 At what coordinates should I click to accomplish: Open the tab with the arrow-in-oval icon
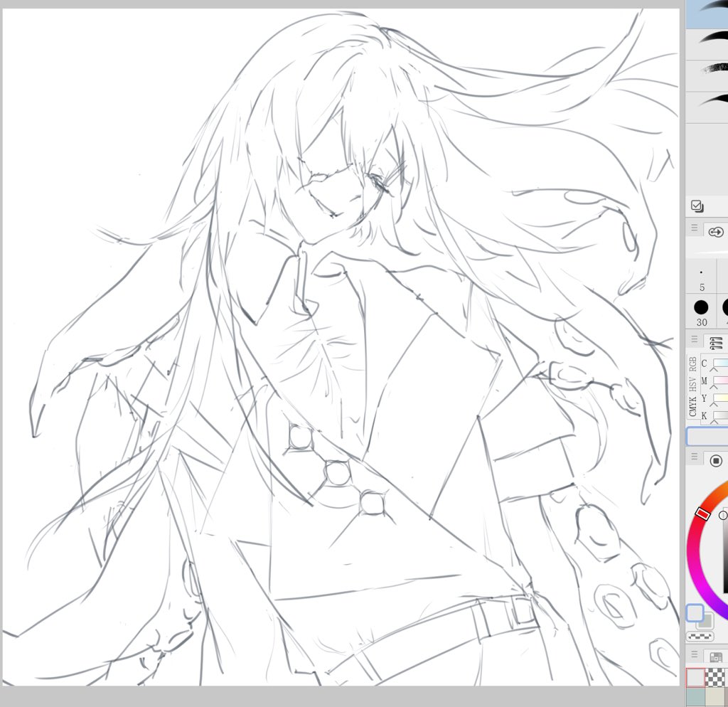717,231
